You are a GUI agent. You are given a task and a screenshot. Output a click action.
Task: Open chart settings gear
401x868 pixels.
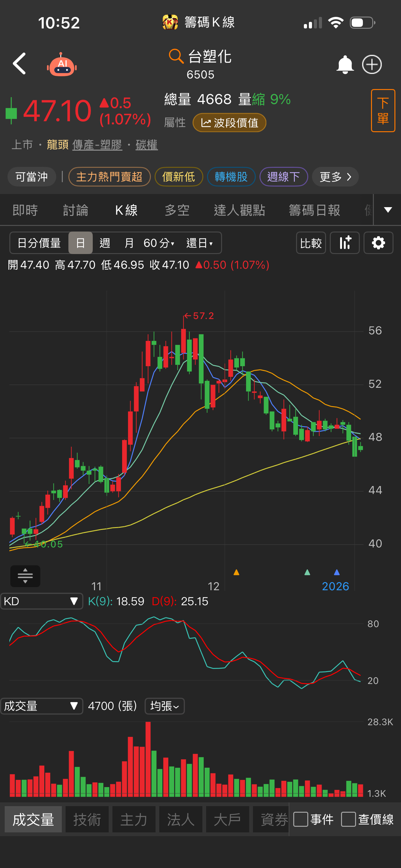(379, 243)
